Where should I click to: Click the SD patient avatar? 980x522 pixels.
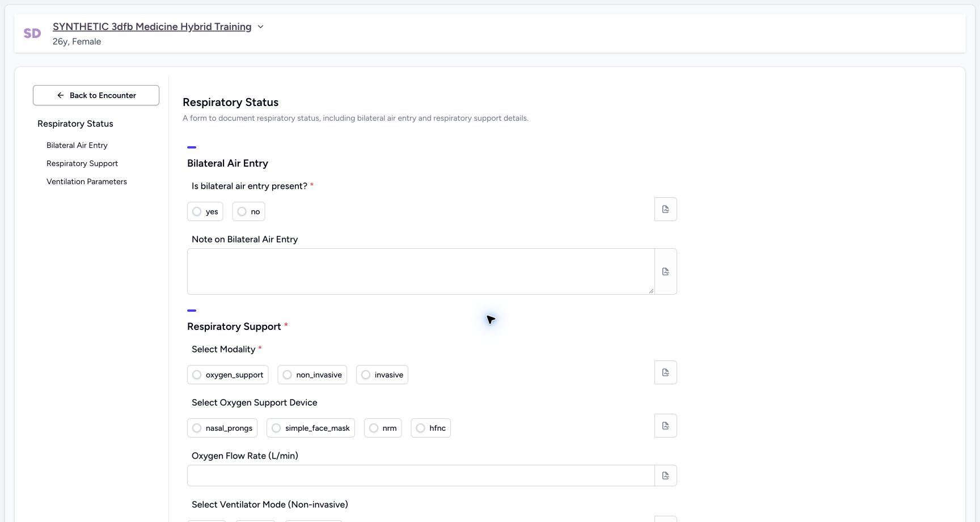[x=32, y=33]
